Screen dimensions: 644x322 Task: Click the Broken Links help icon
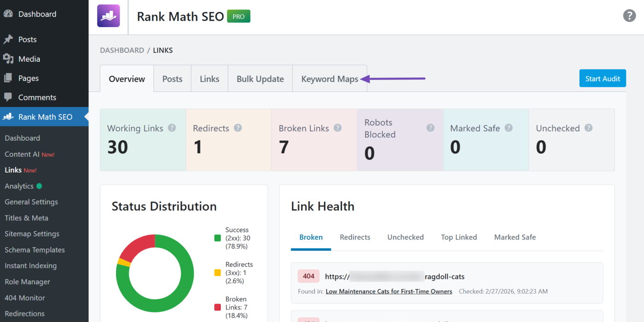[338, 128]
